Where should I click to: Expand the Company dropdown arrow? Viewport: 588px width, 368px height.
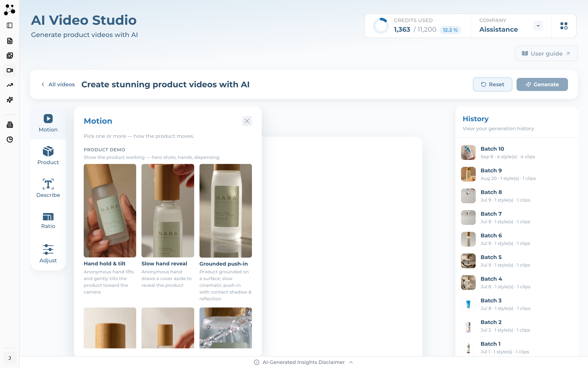(538, 26)
